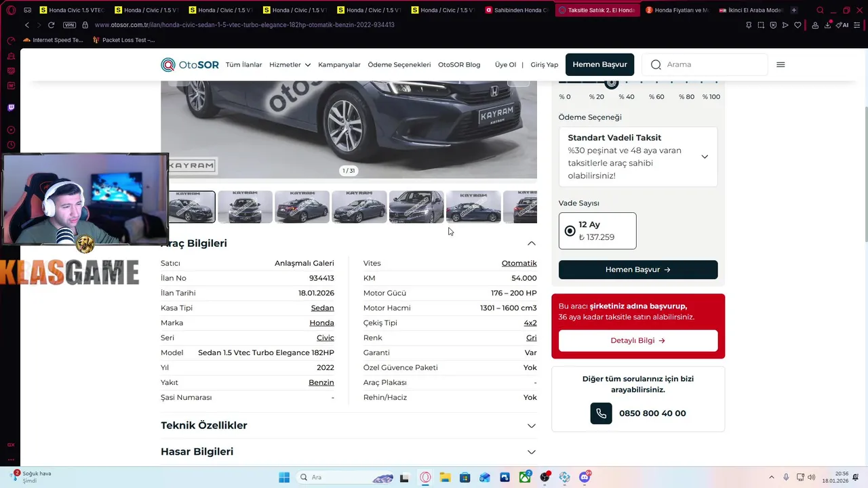Click the Sedan body type link

323,308
